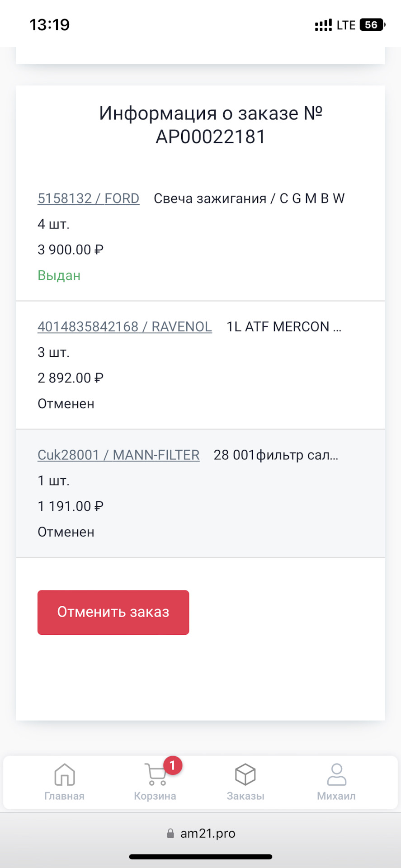Tap the lock icon beside am21.pro

(170, 833)
